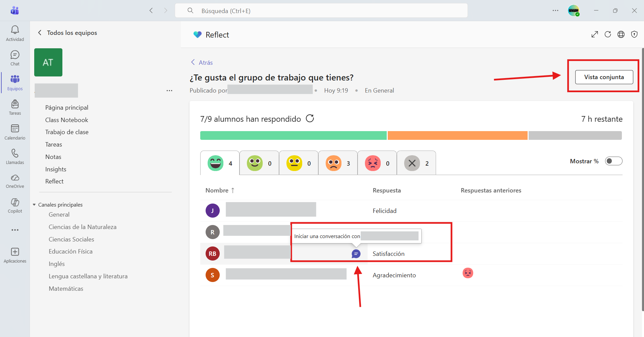Return to Todos los equipos
Screen dimensions: 644x337
67,33
